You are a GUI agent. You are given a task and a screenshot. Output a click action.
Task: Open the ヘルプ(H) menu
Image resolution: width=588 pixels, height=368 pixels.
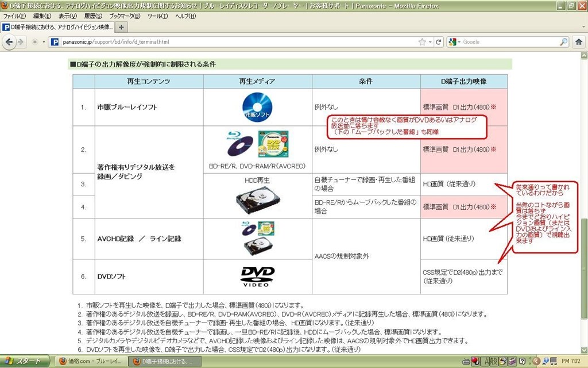pos(185,16)
